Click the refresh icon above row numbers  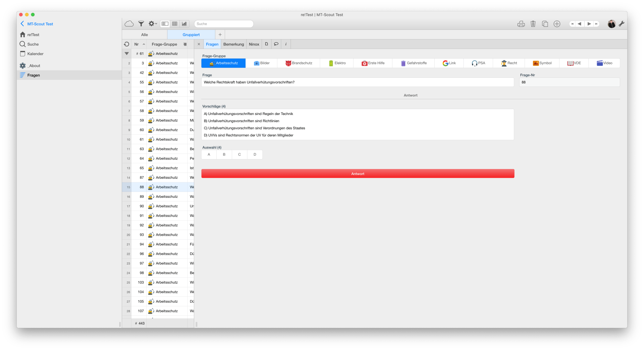pyautogui.click(x=126, y=44)
